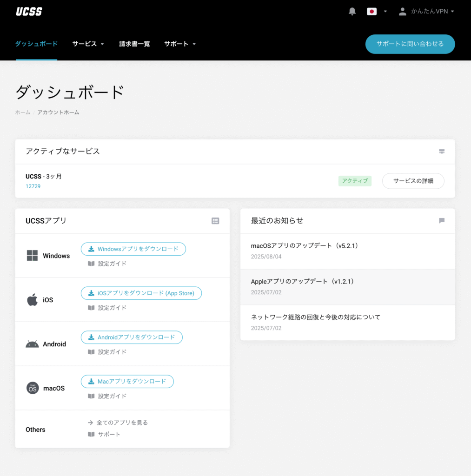Click download arrow icon in Mac button

(91, 382)
